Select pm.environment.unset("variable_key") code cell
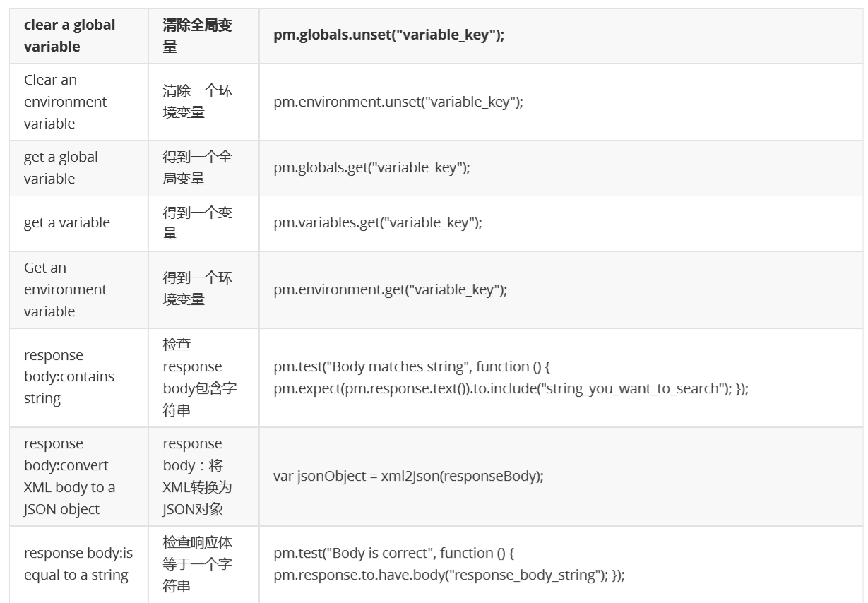The image size is (868, 603). [x=398, y=102]
